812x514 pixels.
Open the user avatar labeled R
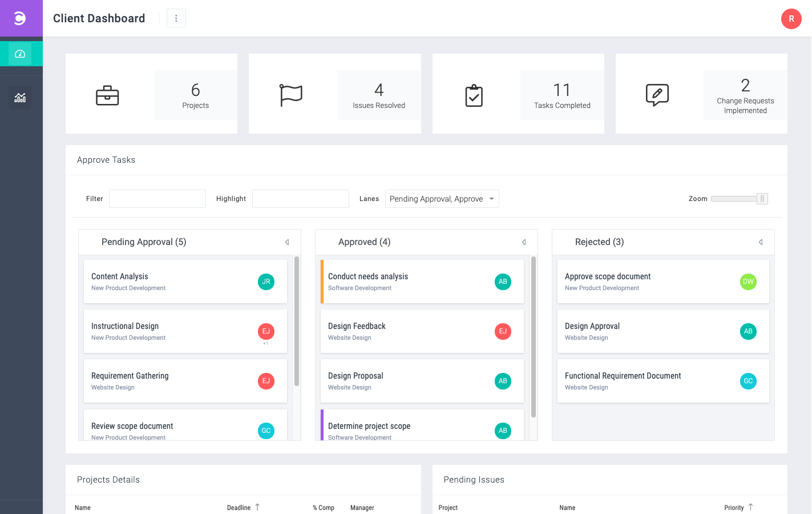coord(791,19)
